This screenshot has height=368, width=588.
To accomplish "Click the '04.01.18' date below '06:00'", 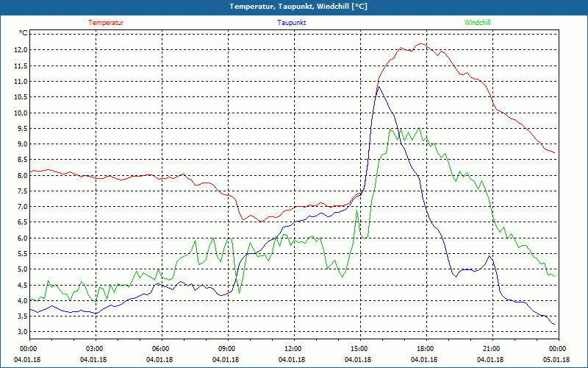I will pyautogui.click(x=159, y=360).
